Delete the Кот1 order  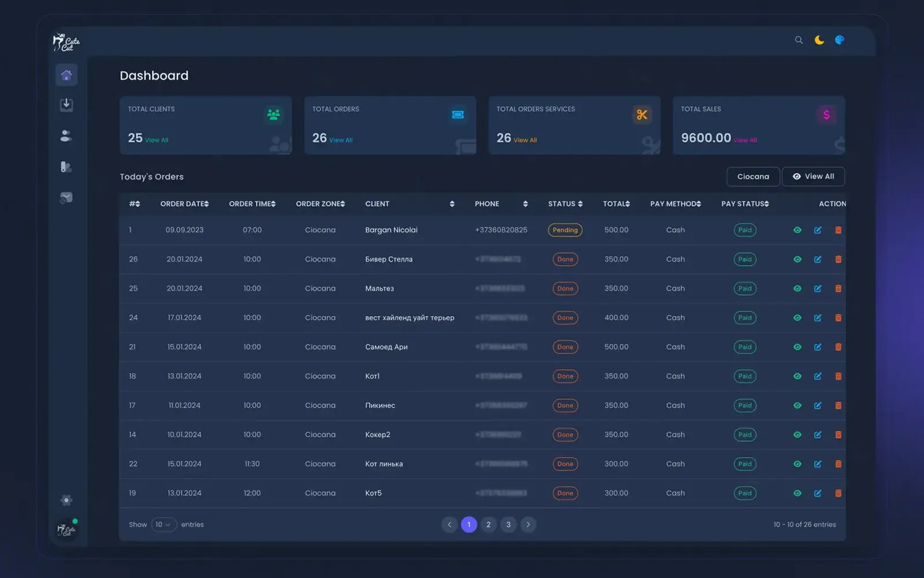tap(838, 376)
